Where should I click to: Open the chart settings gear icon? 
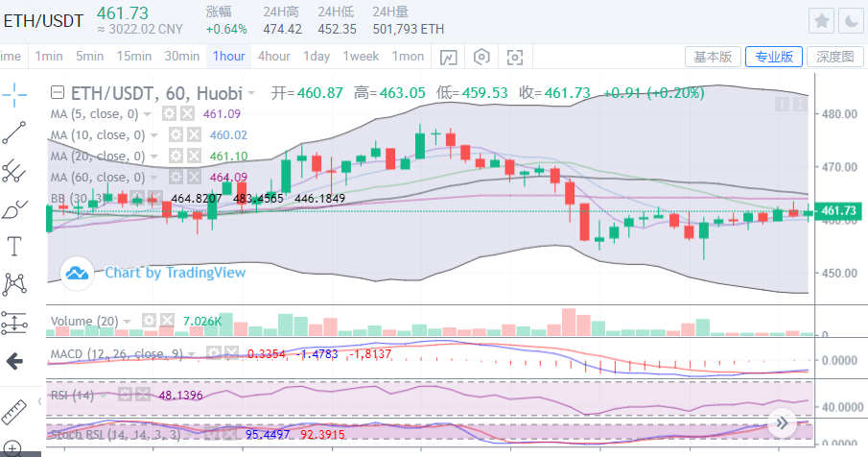[x=481, y=57]
